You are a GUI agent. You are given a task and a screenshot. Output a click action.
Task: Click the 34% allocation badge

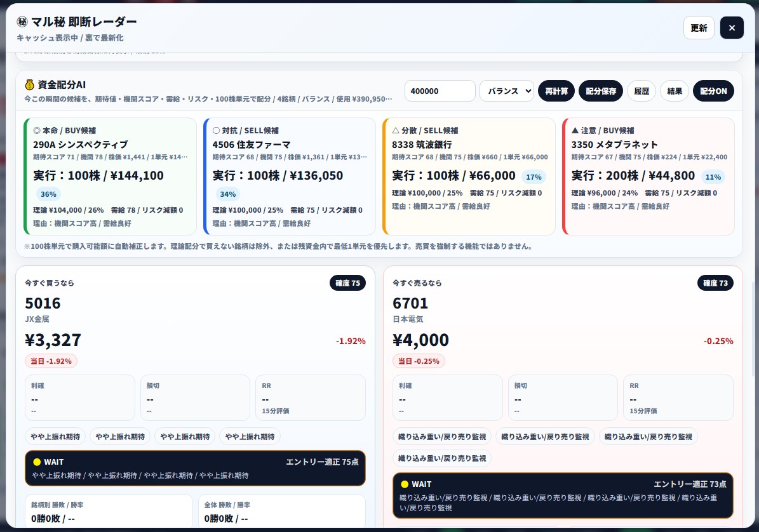click(227, 194)
